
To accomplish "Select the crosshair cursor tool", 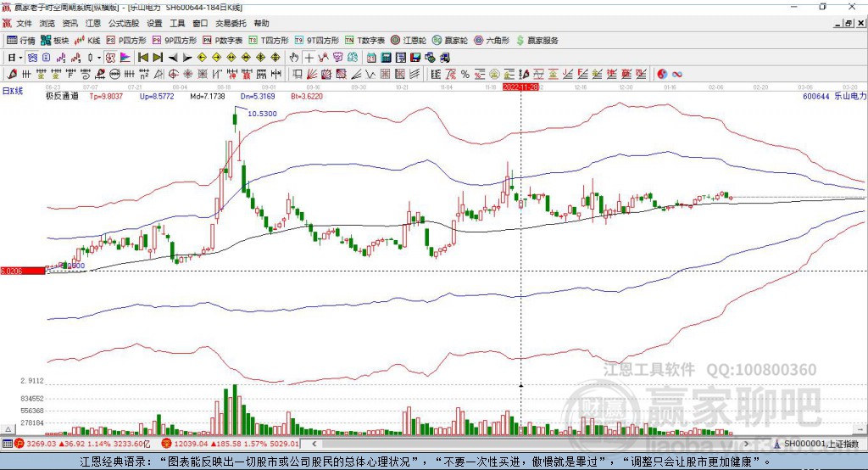I will point(309,58).
